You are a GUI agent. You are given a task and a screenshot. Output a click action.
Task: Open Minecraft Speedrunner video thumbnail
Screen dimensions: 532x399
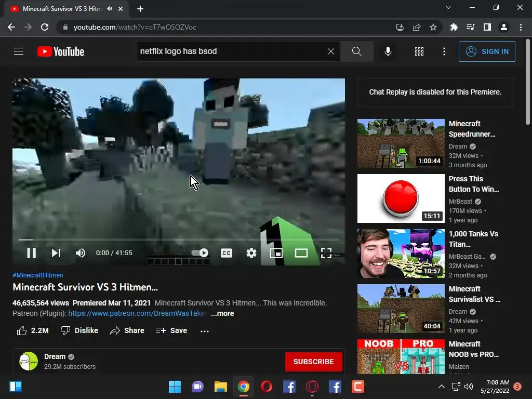pyautogui.click(x=401, y=143)
